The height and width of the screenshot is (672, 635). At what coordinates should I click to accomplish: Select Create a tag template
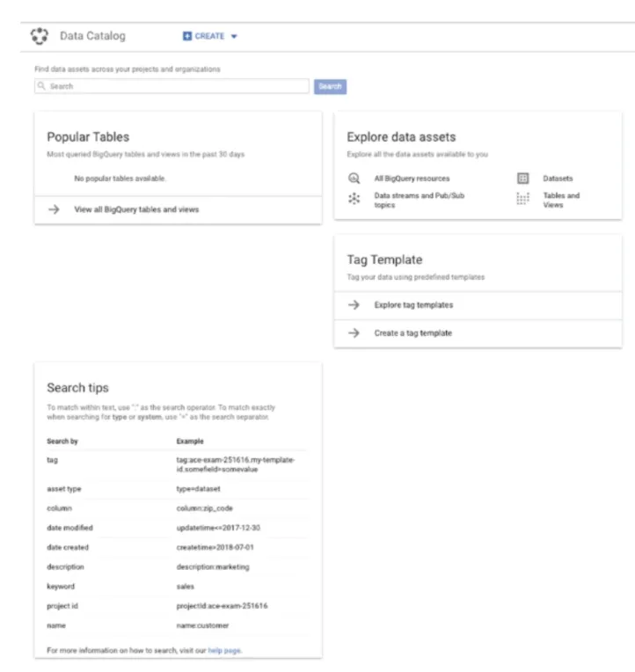[x=413, y=333]
